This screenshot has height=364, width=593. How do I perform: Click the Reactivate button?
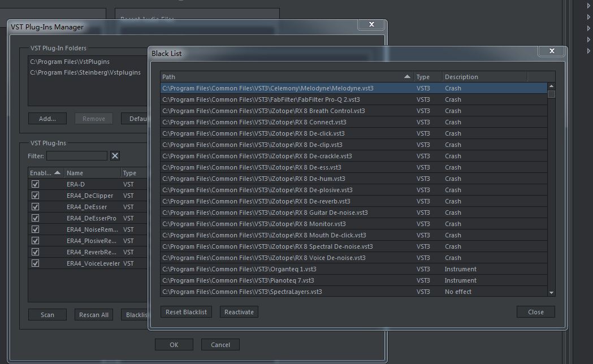[x=239, y=312]
